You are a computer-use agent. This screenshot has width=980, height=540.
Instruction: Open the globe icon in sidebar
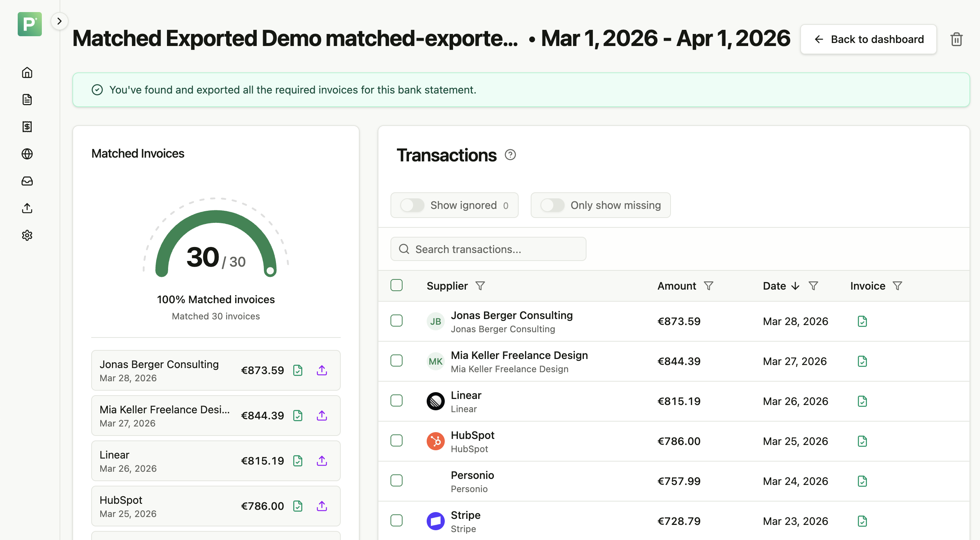(x=27, y=154)
